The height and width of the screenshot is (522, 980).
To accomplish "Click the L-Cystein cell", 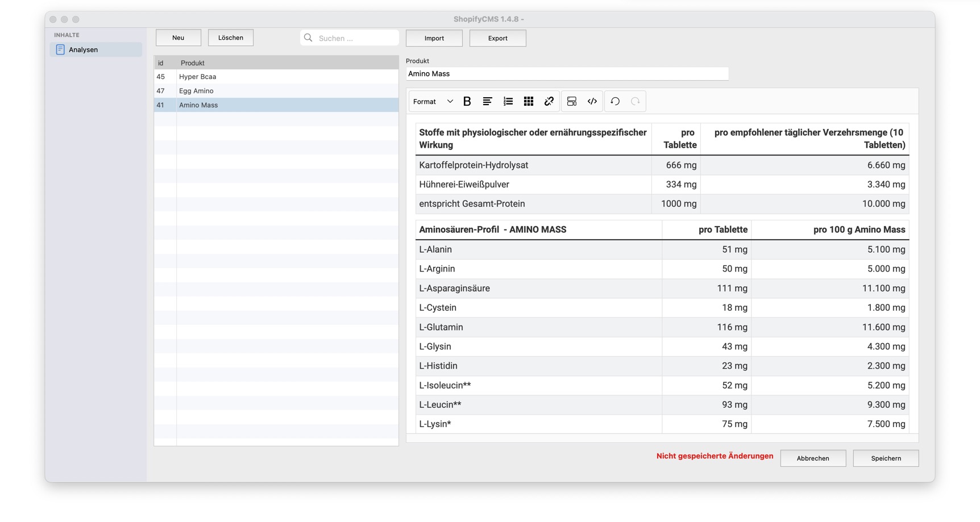I will pyautogui.click(x=538, y=308).
